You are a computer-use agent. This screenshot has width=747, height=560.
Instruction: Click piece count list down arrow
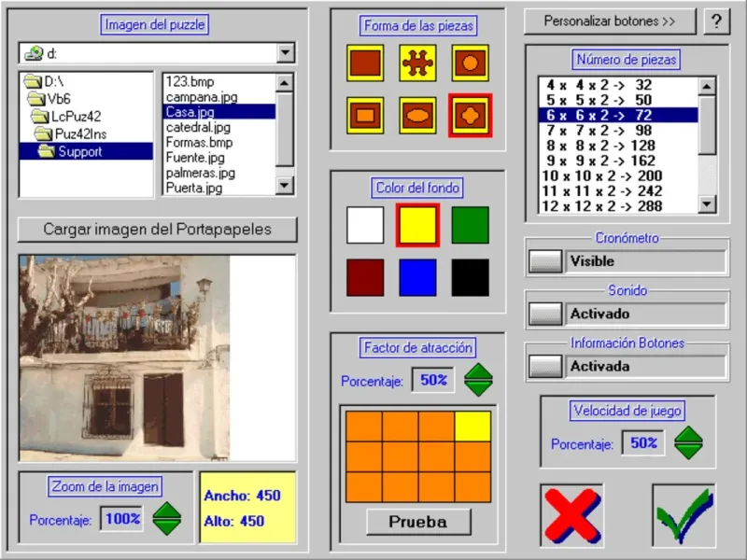[x=707, y=204]
